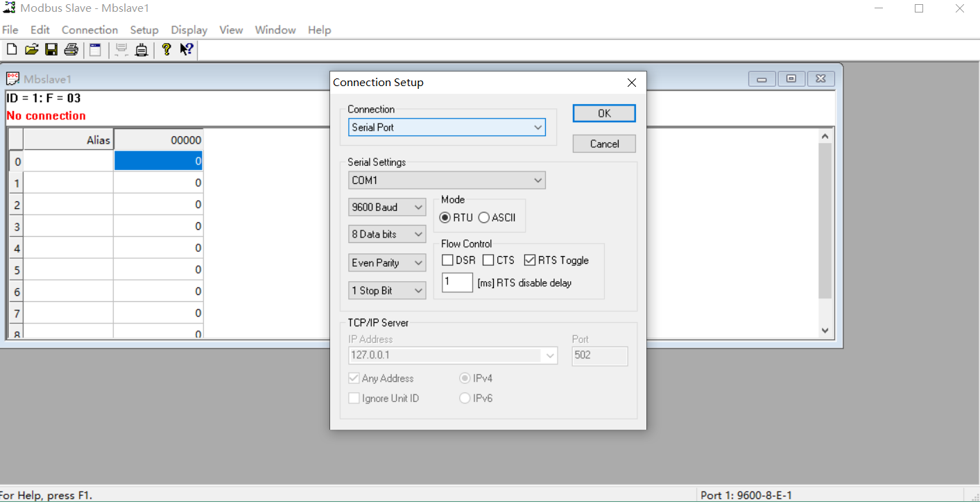Click the Cancel button in Connection Setup

(x=604, y=144)
